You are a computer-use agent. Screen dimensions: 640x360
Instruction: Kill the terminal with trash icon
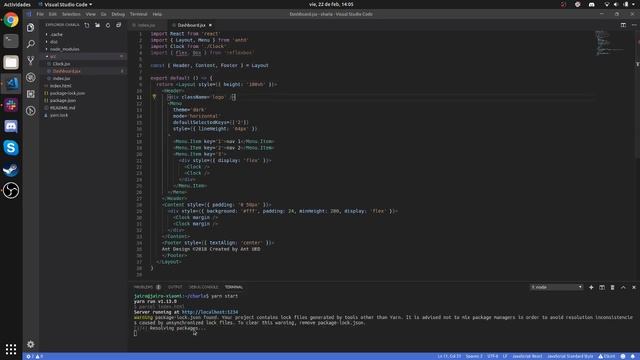612,287
